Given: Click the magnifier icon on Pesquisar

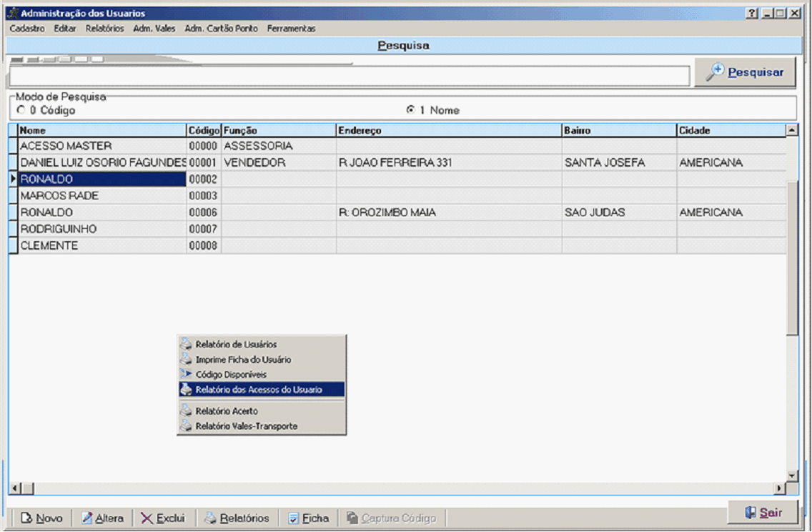Looking at the screenshot, I should click(x=715, y=72).
